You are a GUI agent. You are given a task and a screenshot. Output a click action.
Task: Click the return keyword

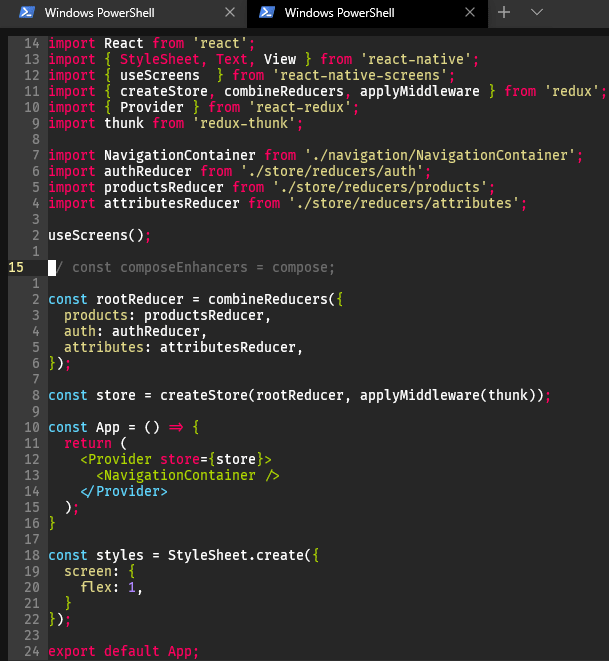click(x=88, y=444)
